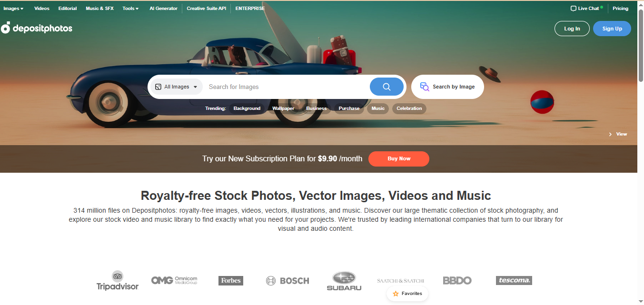Click the Bosch logo
644x305 pixels.
click(x=287, y=281)
